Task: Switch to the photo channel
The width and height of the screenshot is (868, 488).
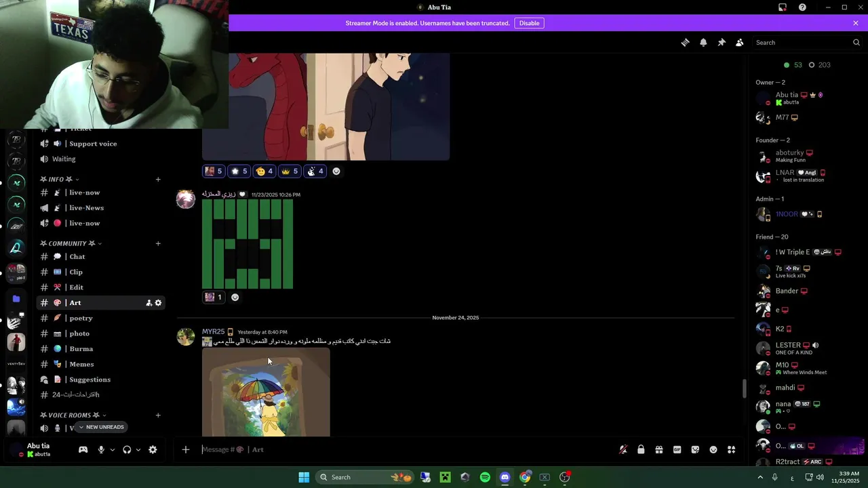Action: [x=100, y=333]
